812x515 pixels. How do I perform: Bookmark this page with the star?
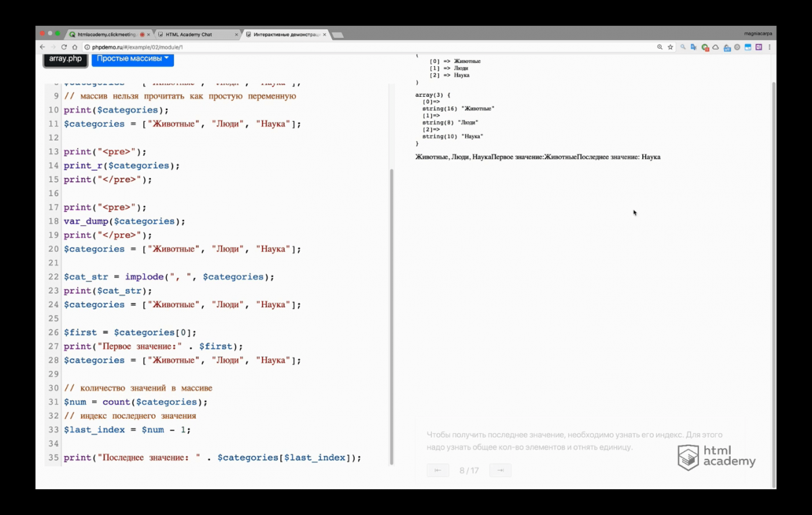[x=671, y=47]
